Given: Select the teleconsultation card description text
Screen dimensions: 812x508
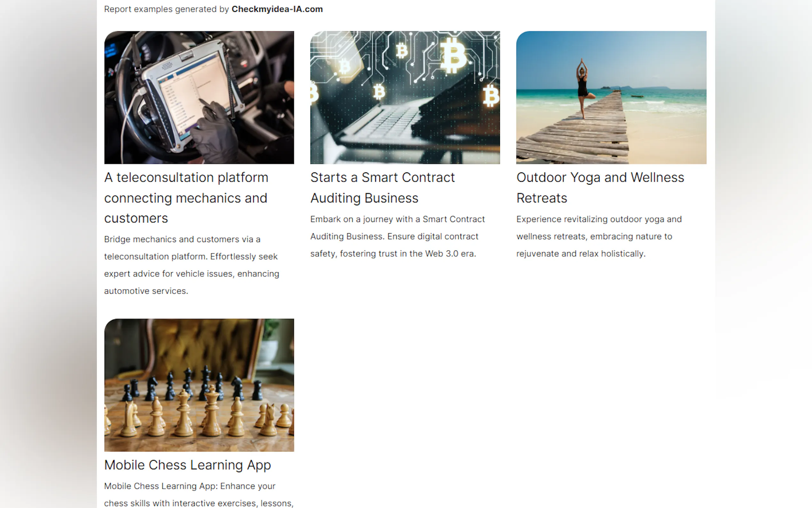Looking at the screenshot, I should (x=191, y=265).
